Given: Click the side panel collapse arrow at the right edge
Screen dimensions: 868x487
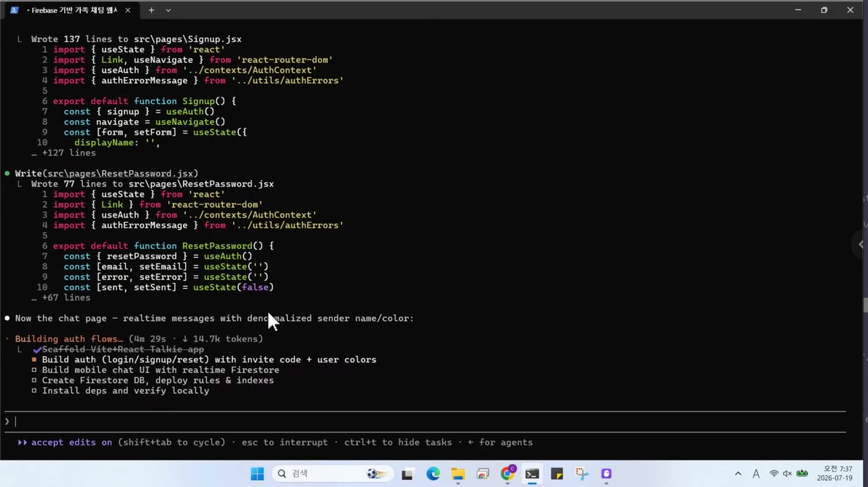Looking at the screenshot, I should tap(861, 244).
